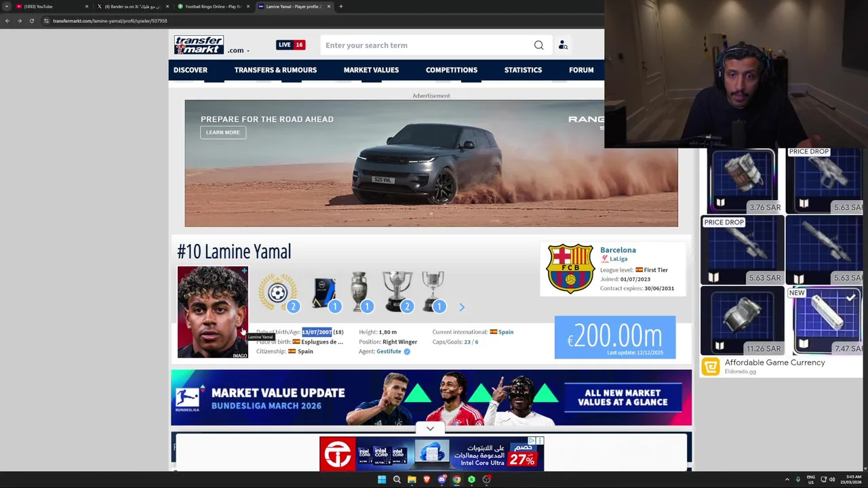Viewport: 868px width, 488px height.
Task: Open the European Championship trophy icon
Action: tap(359, 292)
